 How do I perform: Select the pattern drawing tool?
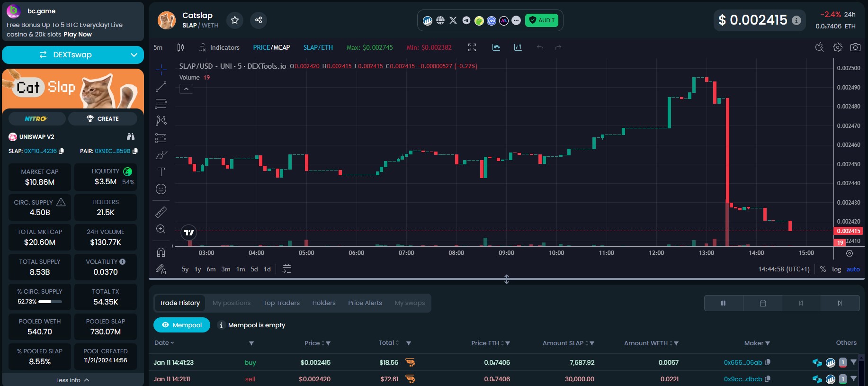(161, 121)
